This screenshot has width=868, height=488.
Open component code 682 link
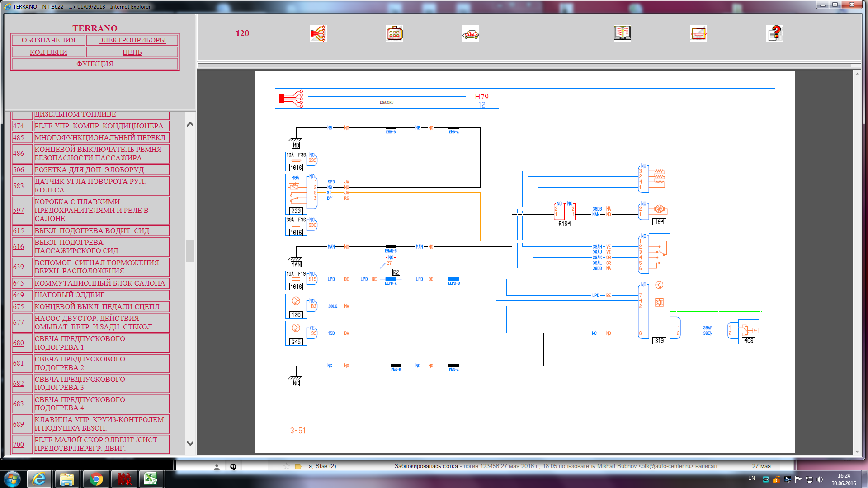[x=19, y=384]
